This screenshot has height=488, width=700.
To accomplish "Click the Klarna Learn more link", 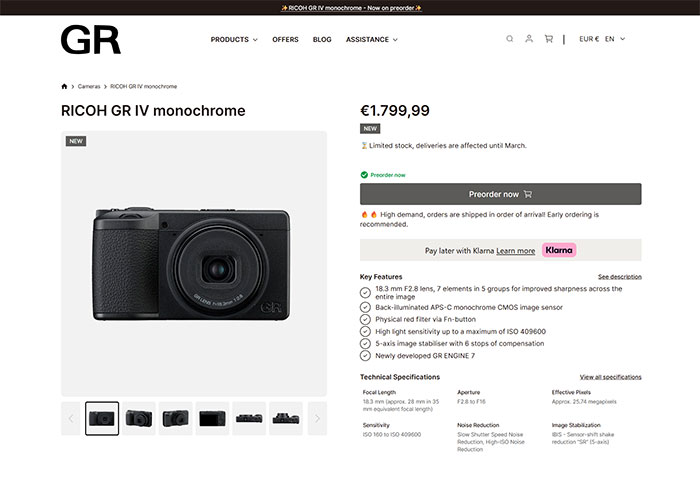I will [x=515, y=251].
